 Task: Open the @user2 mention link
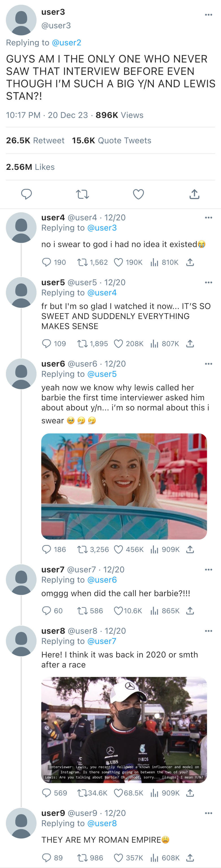(x=67, y=42)
